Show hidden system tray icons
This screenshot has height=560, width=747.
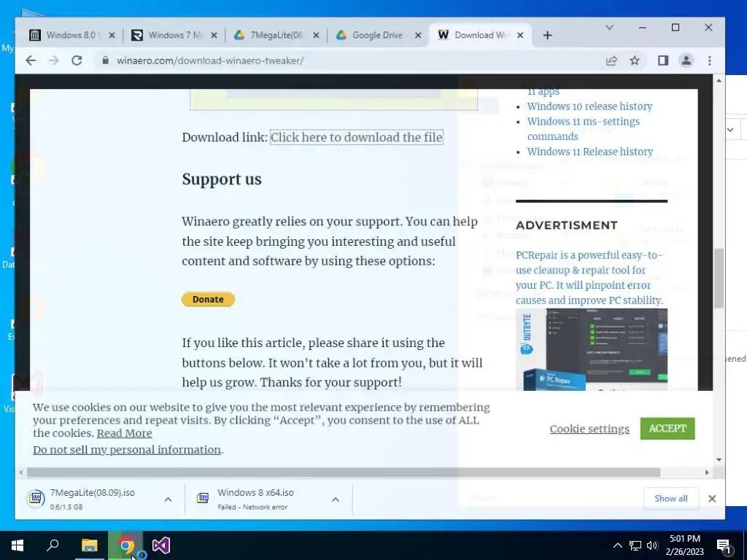point(617,545)
